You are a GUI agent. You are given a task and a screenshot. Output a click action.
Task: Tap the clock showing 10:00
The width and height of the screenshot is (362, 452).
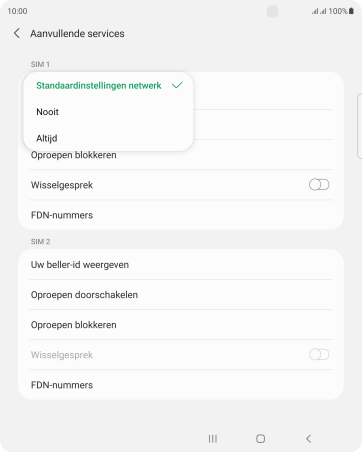(x=17, y=11)
